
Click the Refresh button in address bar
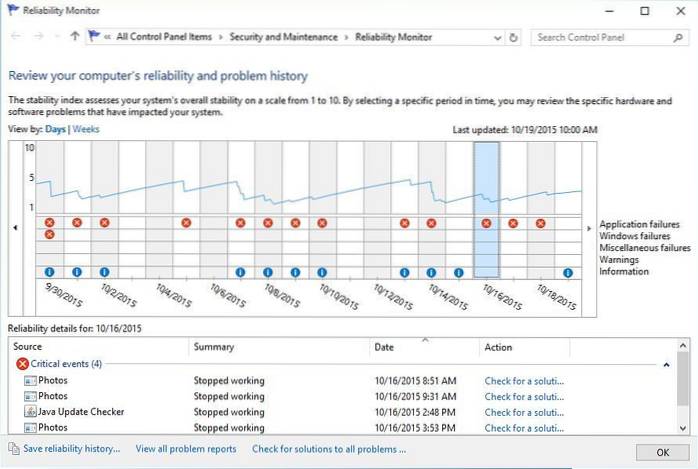(514, 37)
